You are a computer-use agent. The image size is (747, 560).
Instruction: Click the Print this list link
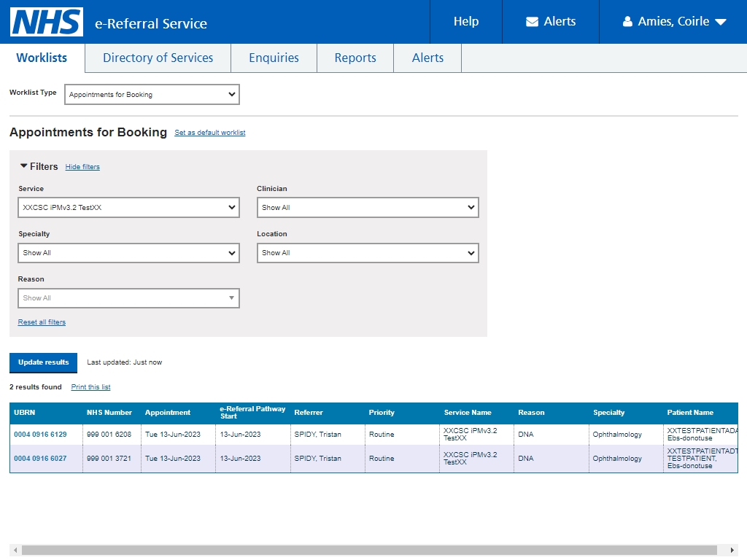click(x=90, y=387)
